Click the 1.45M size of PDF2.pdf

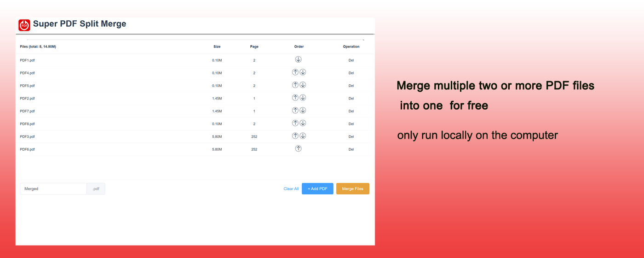(x=217, y=99)
